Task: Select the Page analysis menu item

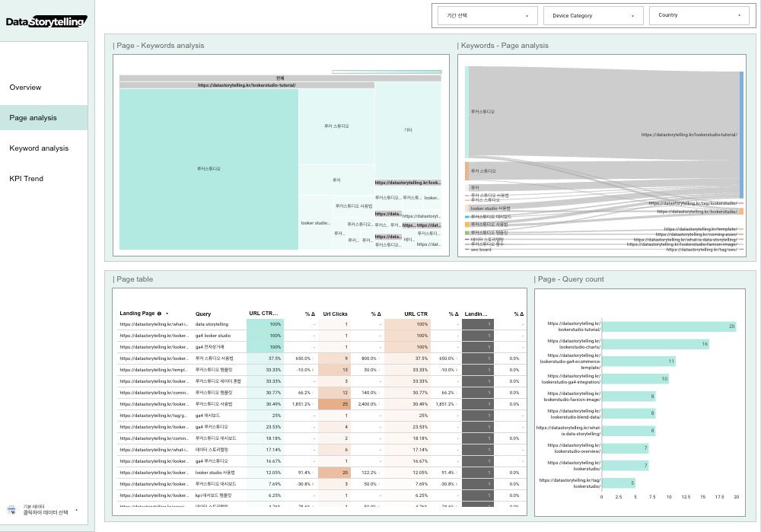Action: click(43, 118)
